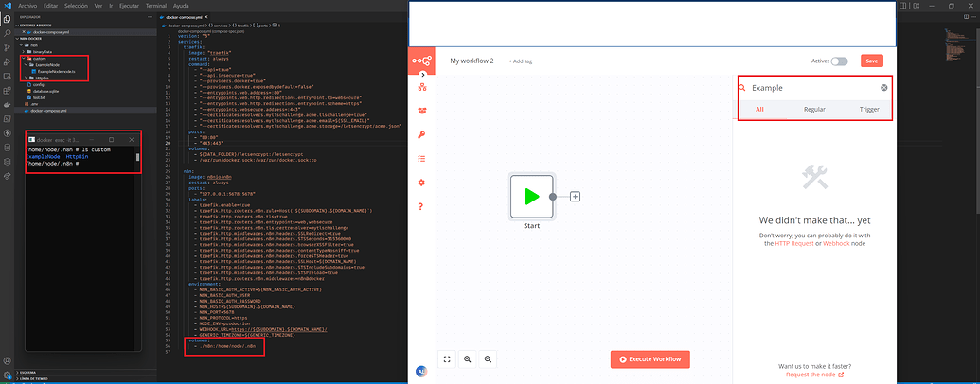The width and height of the screenshot is (980, 384).
Task: Open the Docker whale icon in the activity bar
Action: click(6, 104)
